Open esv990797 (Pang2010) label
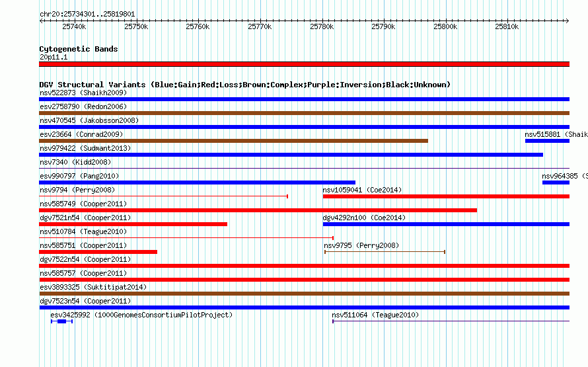This screenshot has width=588, height=367. click(79, 176)
